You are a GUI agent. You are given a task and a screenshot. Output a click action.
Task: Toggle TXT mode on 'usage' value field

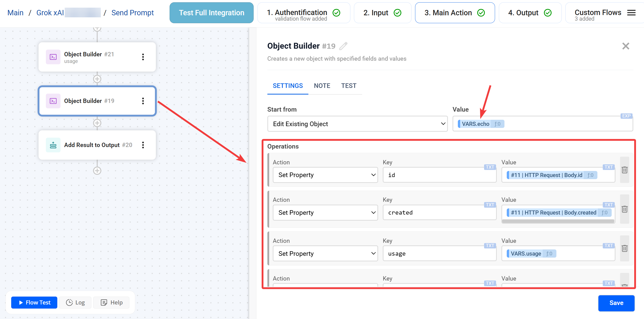click(609, 246)
